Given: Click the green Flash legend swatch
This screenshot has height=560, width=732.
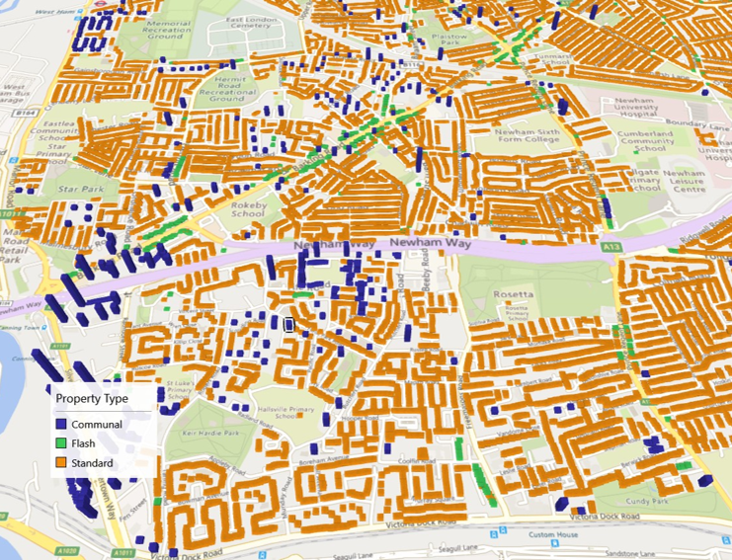Looking at the screenshot, I should pos(61,443).
